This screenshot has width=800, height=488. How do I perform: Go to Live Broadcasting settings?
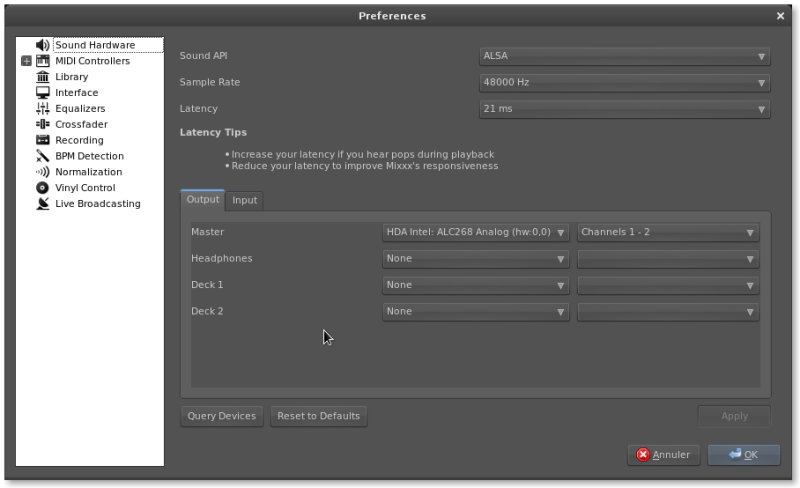[97, 203]
